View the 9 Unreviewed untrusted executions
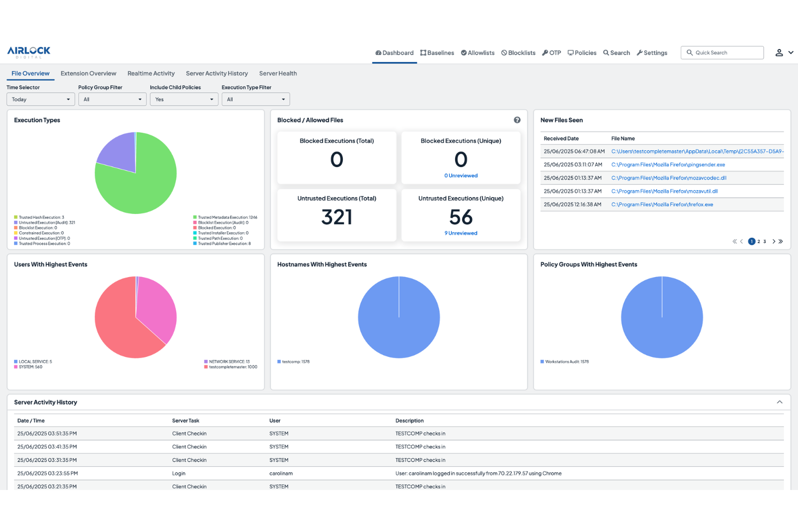The width and height of the screenshot is (798, 532). point(460,233)
